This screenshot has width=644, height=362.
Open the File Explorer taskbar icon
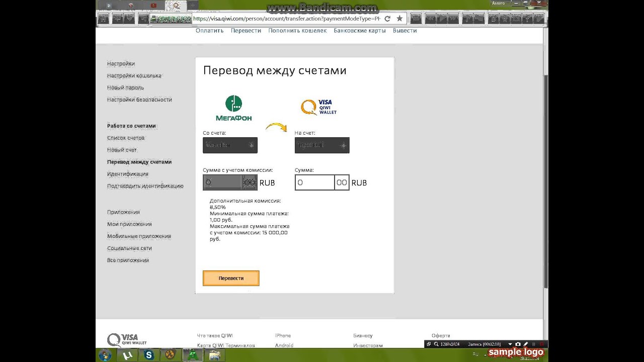click(x=215, y=355)
